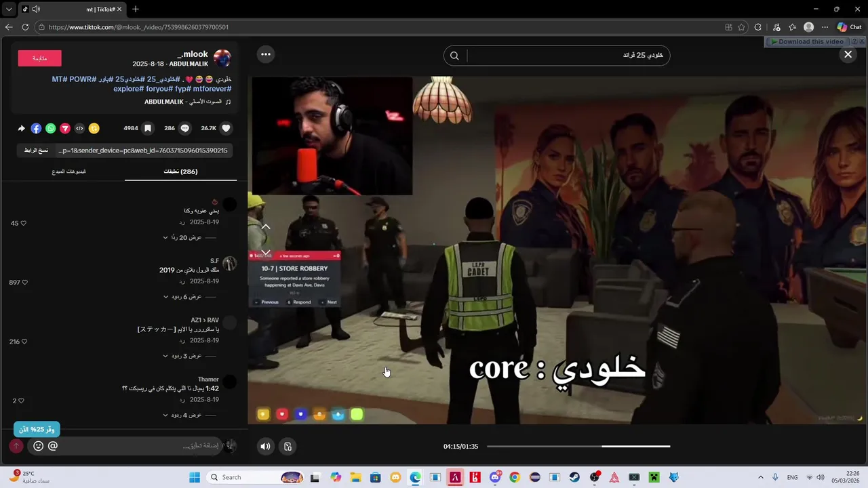Click the red follow button متابعة
Image resolution: width=868 pixels, height=488 pixels.
click(x=39, y=58)
